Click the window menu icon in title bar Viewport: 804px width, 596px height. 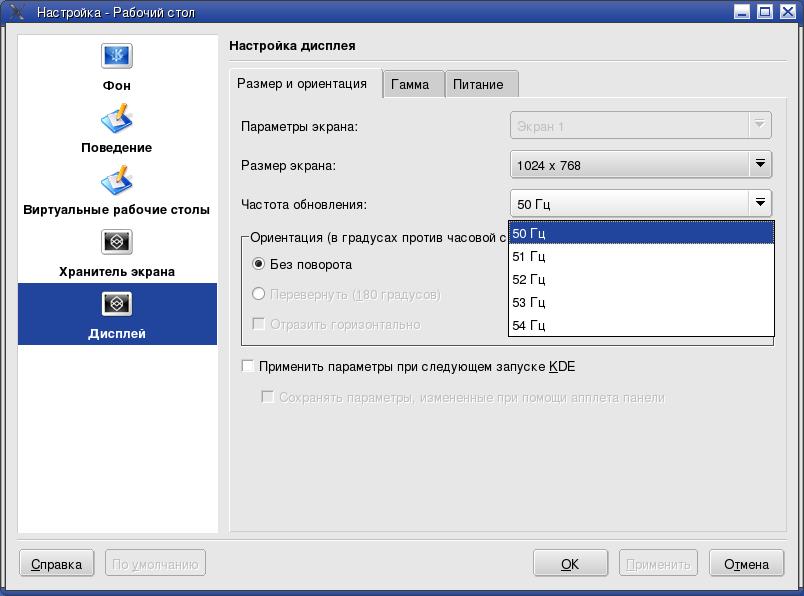point(16,12)
